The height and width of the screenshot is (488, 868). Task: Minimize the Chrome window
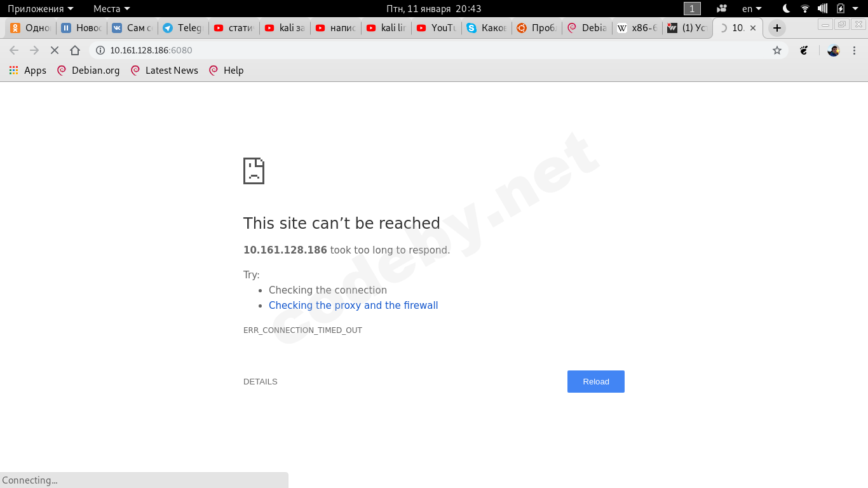click(825, 25)
